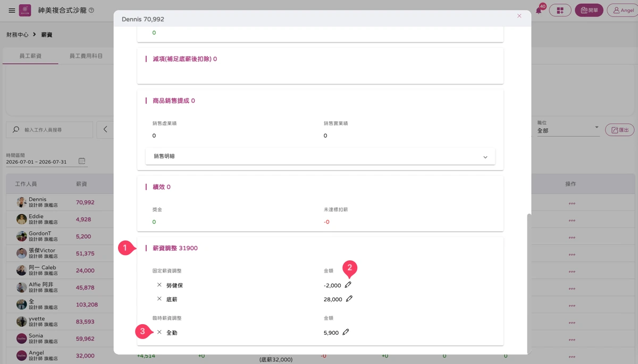Open the hamburger menu in the top bar
Image resolution: width=638 pixels, height=364 pixels.
(12, 10)
